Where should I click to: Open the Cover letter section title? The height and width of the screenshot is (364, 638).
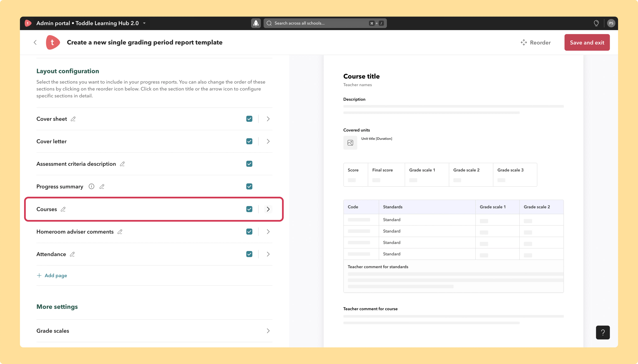click(52, 142)
